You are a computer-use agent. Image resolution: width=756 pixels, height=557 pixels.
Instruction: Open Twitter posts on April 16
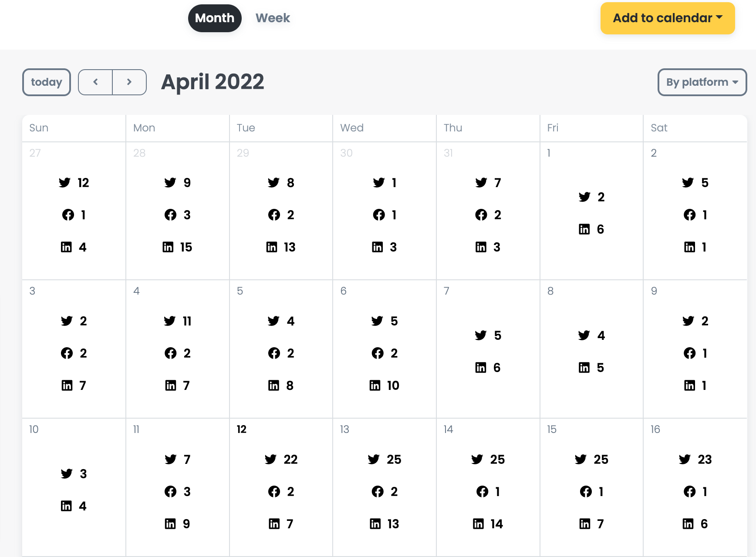tap(695, 460)
